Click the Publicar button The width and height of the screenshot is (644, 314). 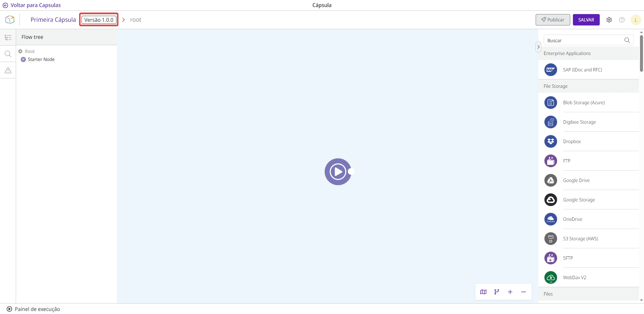click(553, 20)
